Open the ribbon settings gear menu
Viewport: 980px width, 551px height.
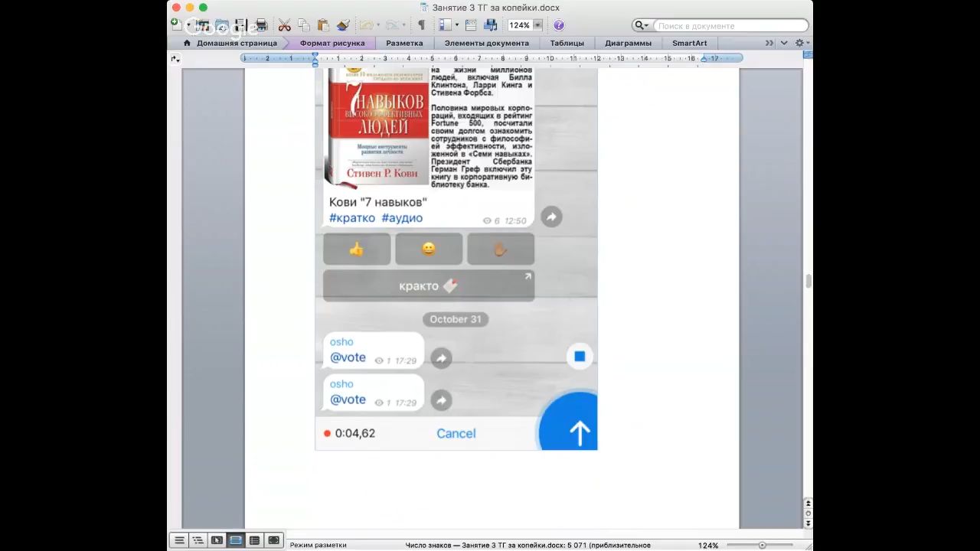[x=802, y=43]
